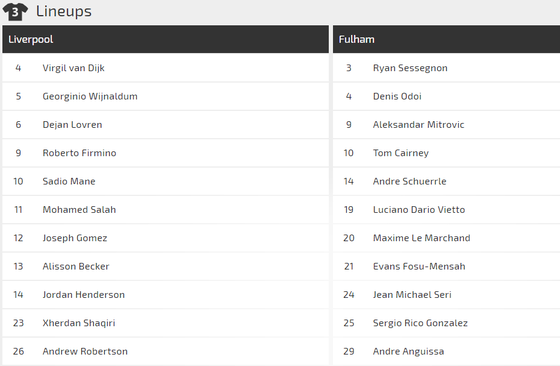Click Alisson Becker in the lineup
Screen dimensions: 560x366
click(76, 266)
